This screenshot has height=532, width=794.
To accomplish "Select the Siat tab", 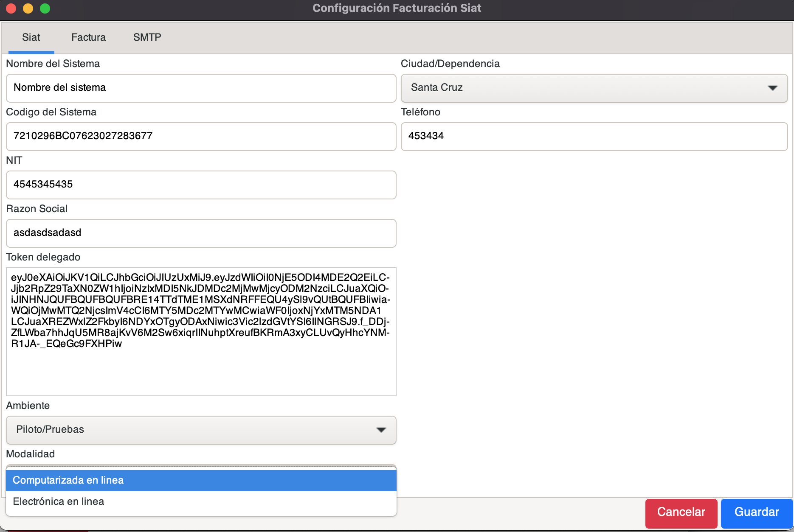I will click(31, 37).
